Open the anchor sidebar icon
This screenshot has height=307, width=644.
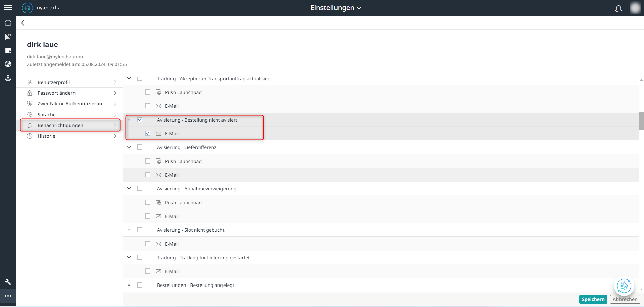point(8,78)
